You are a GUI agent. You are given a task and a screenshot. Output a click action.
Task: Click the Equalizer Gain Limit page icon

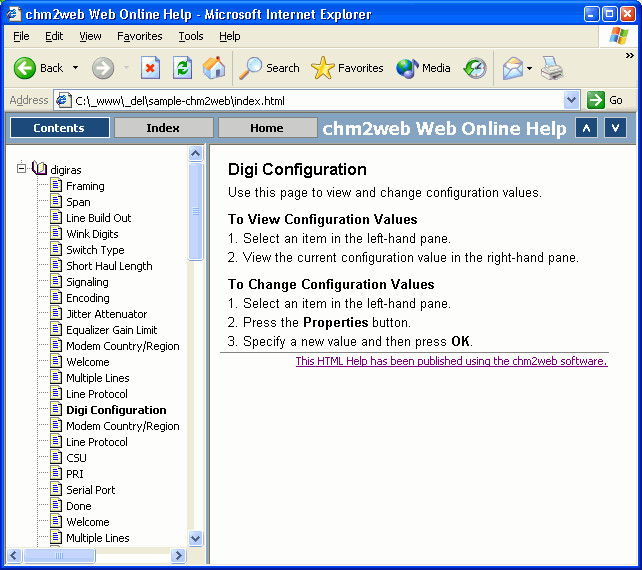tap(56, 329)
